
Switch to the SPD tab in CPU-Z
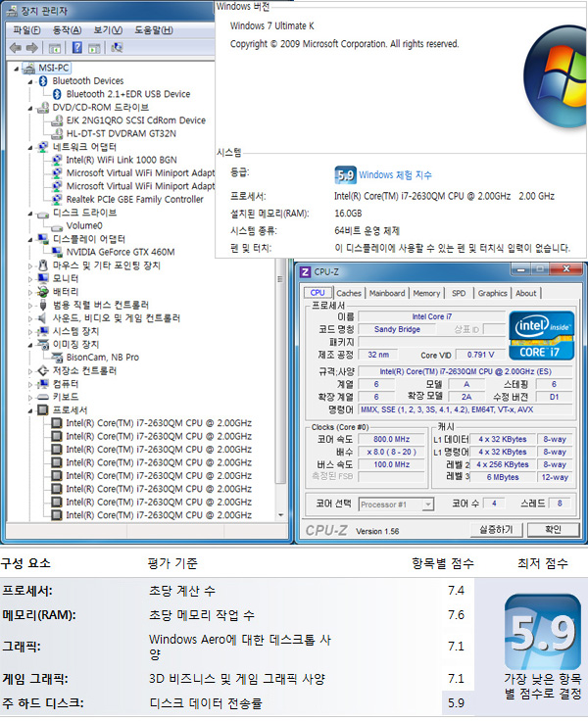[459, 293]
